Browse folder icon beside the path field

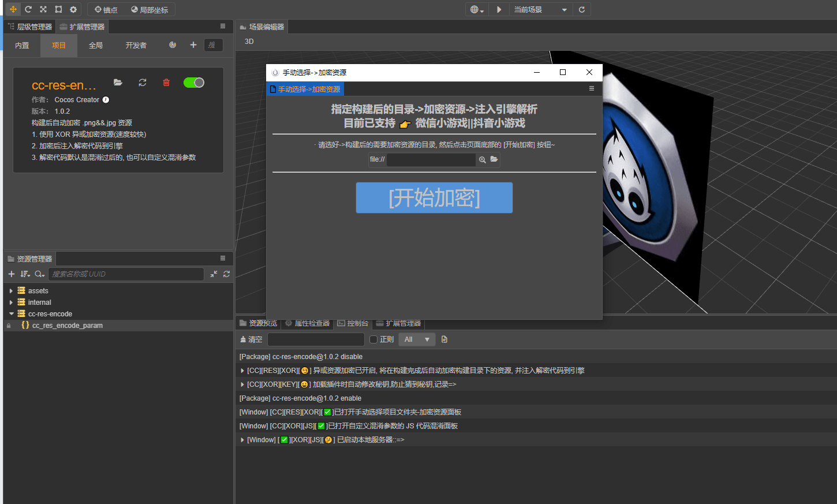coord(494,159)
